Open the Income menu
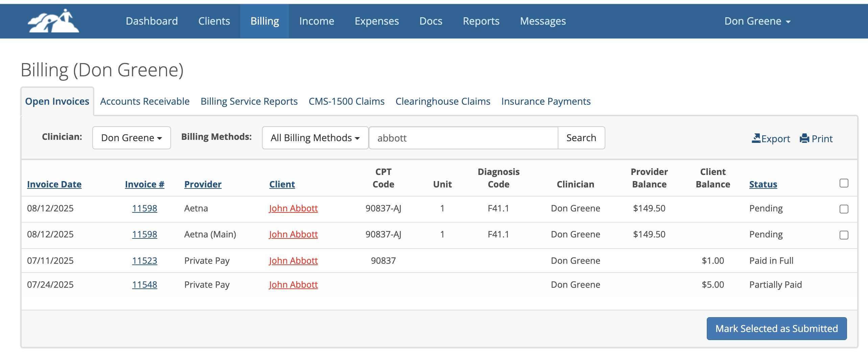 317,21
